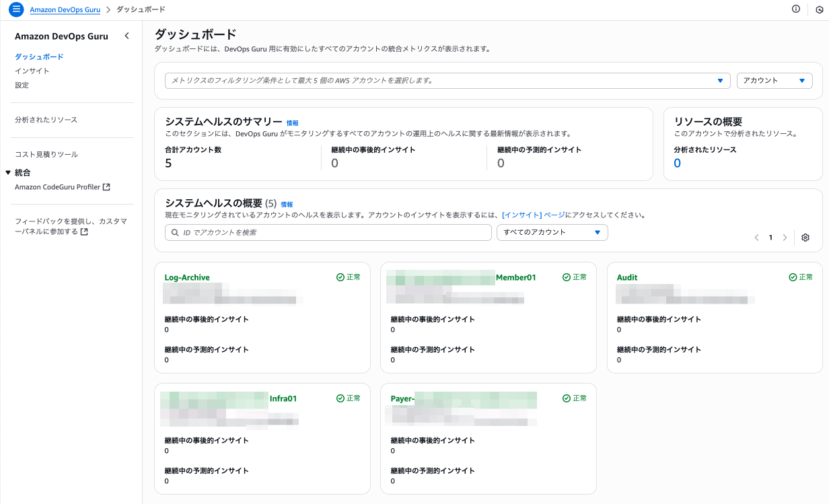Screen dimensions: 829x504
Task: Select 設定 in the sidebar
Action: pyautogui.click(x=22, y=85)
